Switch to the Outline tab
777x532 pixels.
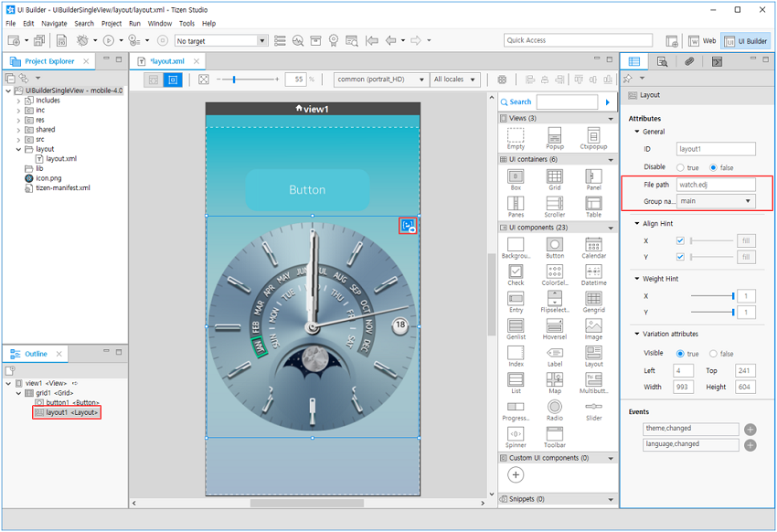coord(35,354)
